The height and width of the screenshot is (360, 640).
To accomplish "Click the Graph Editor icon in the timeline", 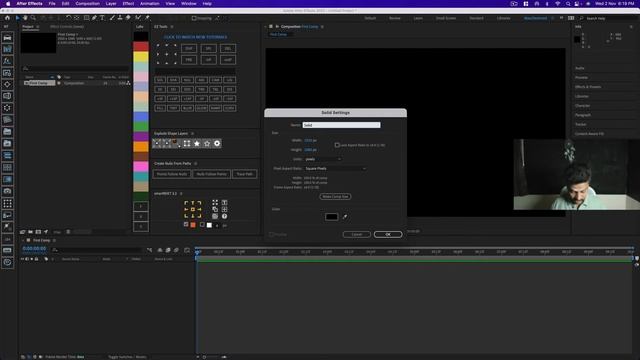I will pos(187,250).
